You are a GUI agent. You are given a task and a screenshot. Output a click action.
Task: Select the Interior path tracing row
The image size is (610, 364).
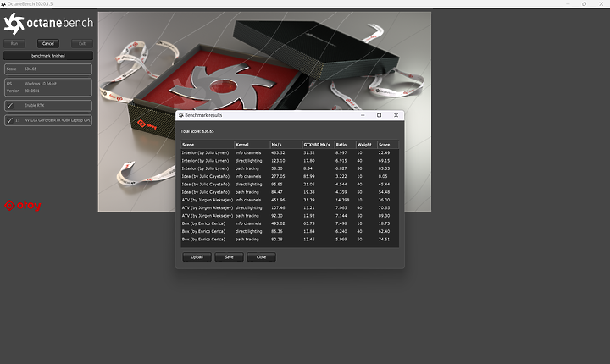click(290, 168)
